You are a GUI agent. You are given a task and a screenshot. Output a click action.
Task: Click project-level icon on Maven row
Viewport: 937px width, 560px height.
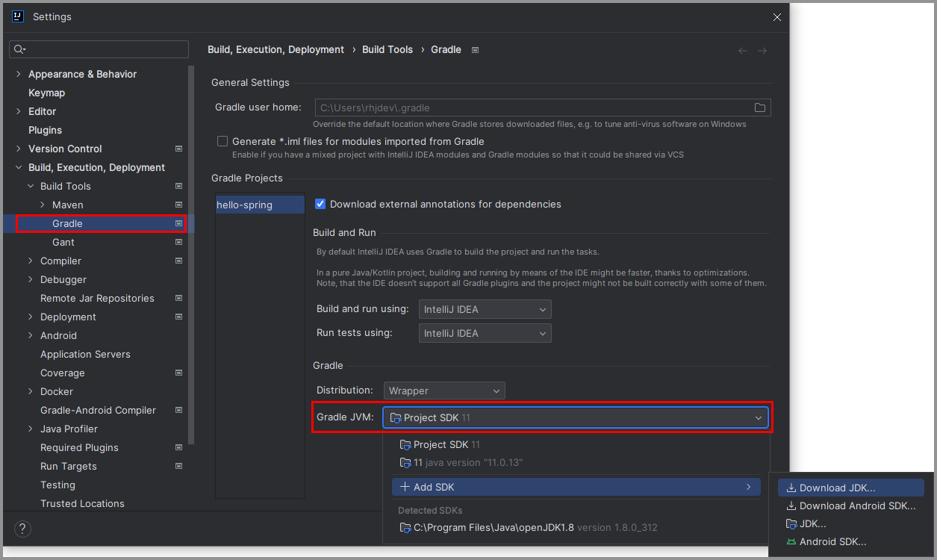click(x=178, y=205)
